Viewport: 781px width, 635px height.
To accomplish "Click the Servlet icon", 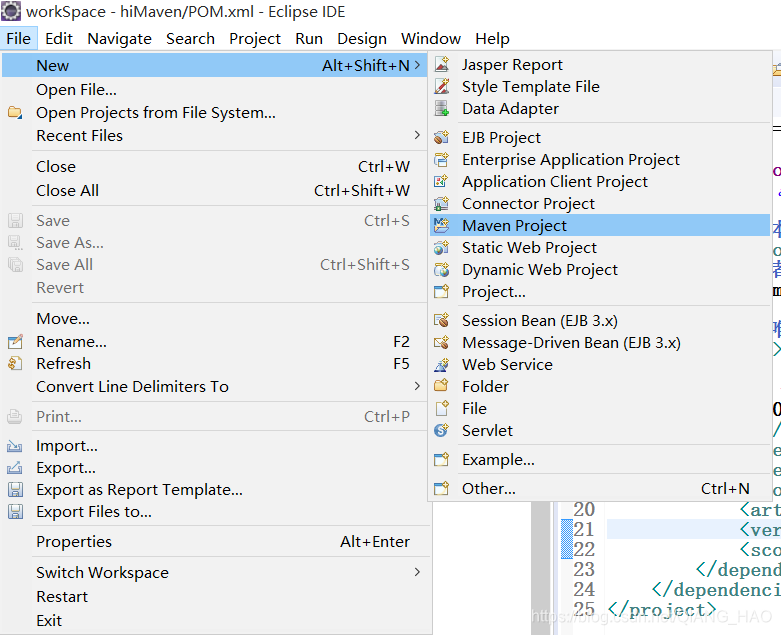I will [x=442, y=430].
